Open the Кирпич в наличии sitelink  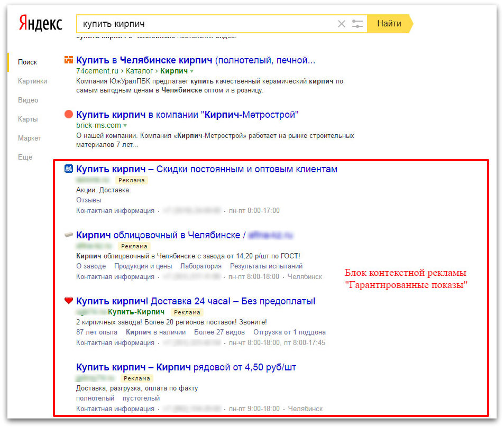click(155, 332)
